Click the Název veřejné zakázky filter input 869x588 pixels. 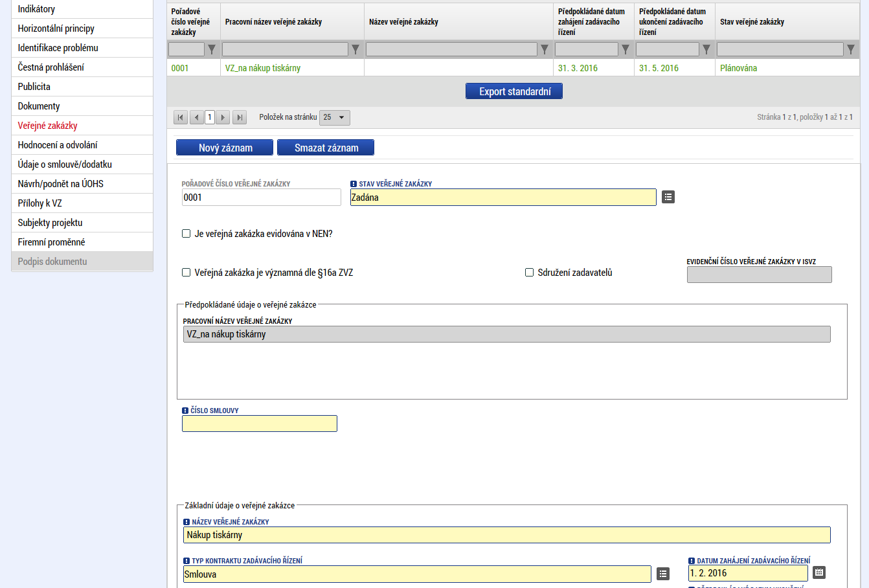[x=451, y=49]
